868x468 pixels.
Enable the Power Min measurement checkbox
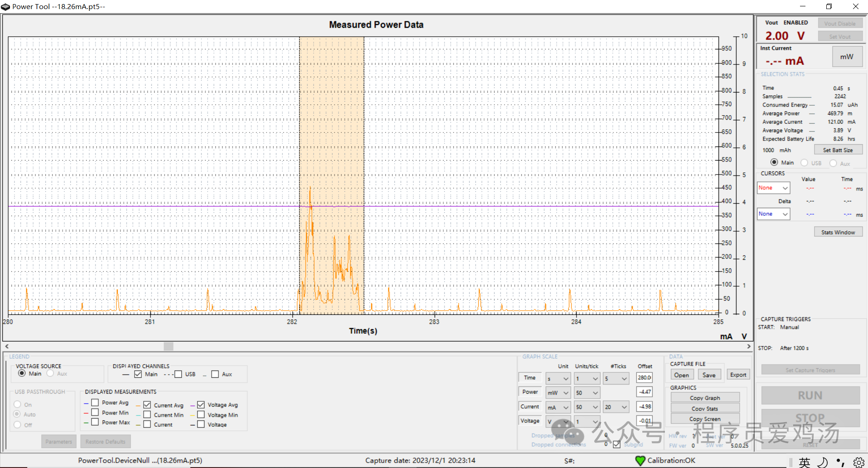(95, 412)
